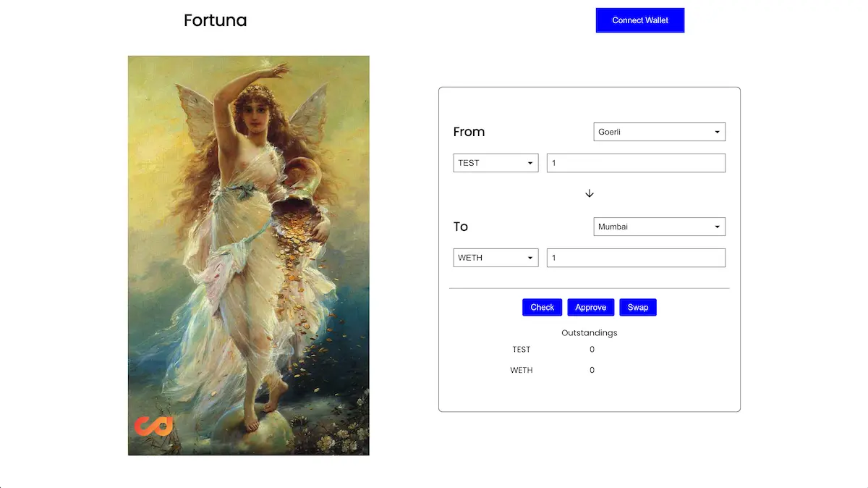The image size is (868, 488).
Task: Click the WETH outstanding row label
Action: [x=522, y=370]
